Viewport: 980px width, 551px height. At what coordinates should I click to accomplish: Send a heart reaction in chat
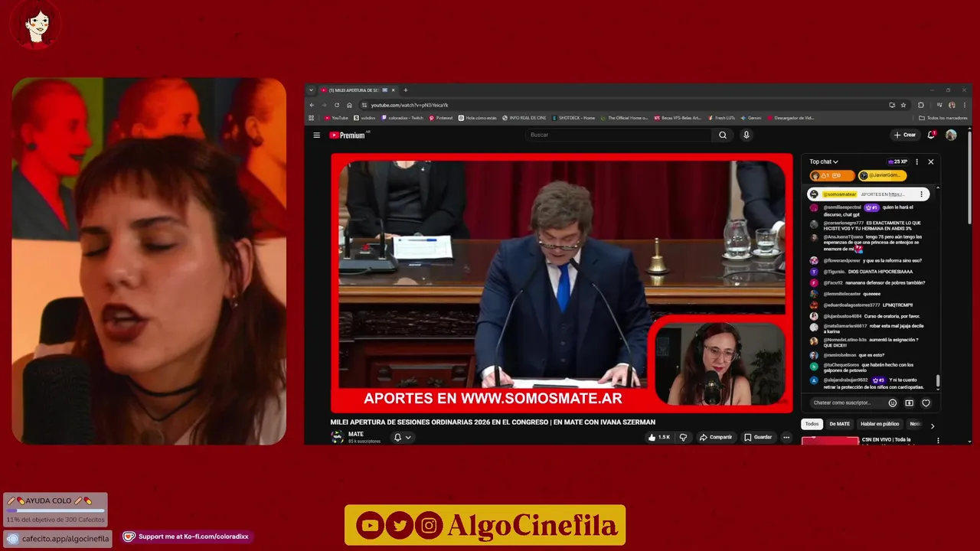(926, 403)
